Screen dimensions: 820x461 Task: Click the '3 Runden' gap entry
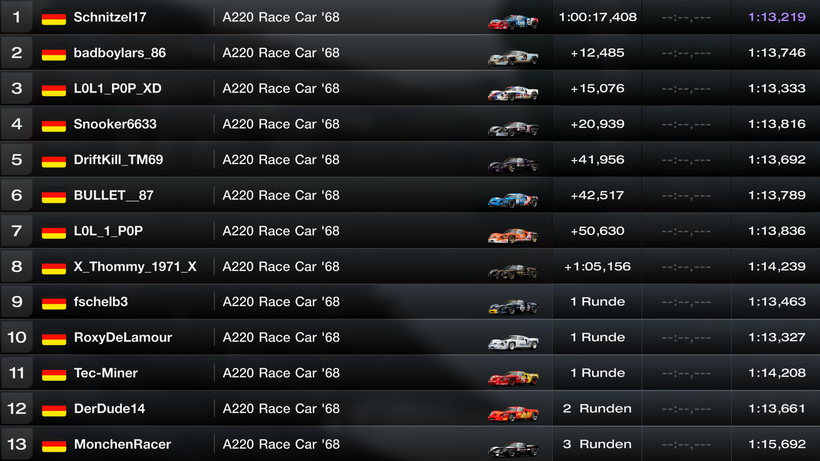(x=597, y=444)
